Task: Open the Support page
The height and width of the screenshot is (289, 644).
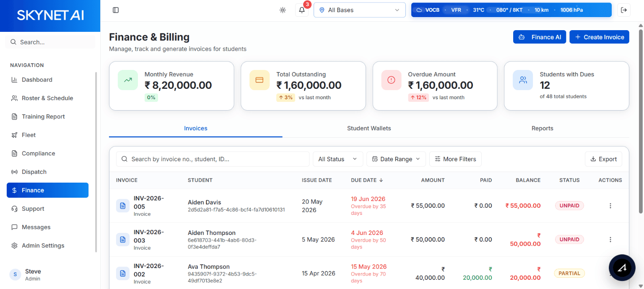Action: pos(47,209)
